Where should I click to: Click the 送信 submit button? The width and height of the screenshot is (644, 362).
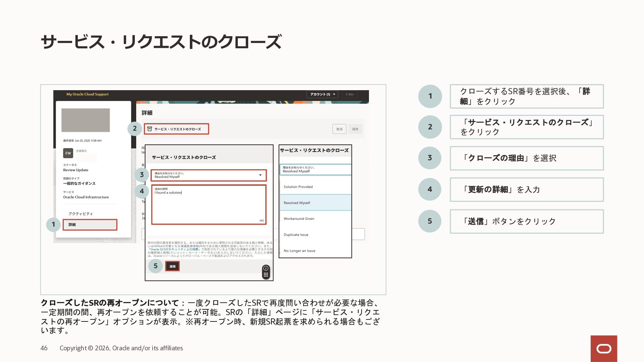[x=172, y=266]
